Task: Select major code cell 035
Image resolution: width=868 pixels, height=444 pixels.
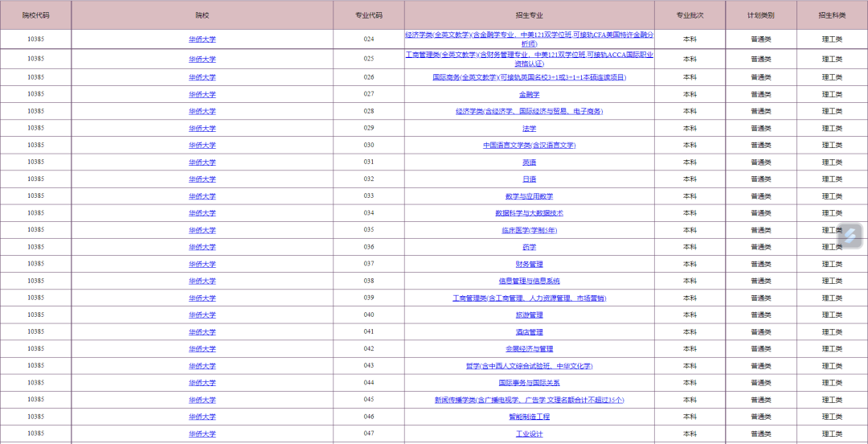Action: coord(369,229)
